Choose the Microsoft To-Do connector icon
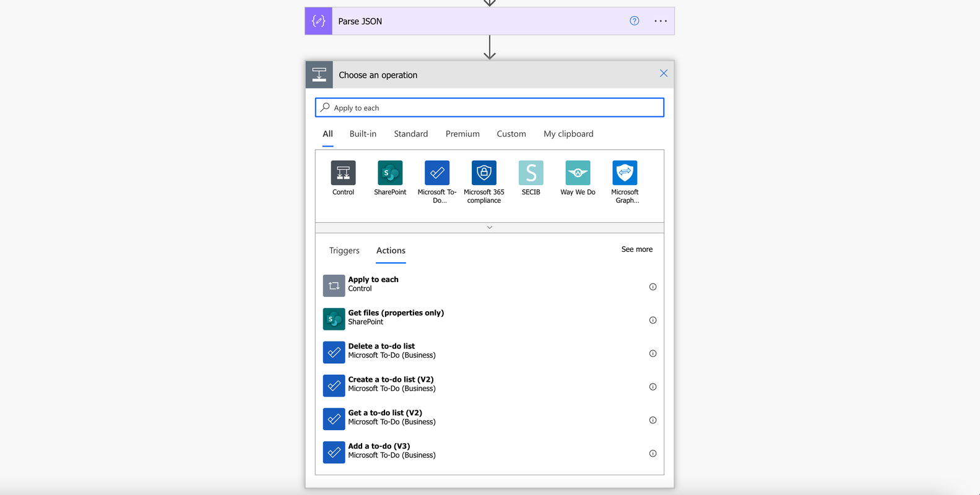The image size is (980, 495). point(437,173)
